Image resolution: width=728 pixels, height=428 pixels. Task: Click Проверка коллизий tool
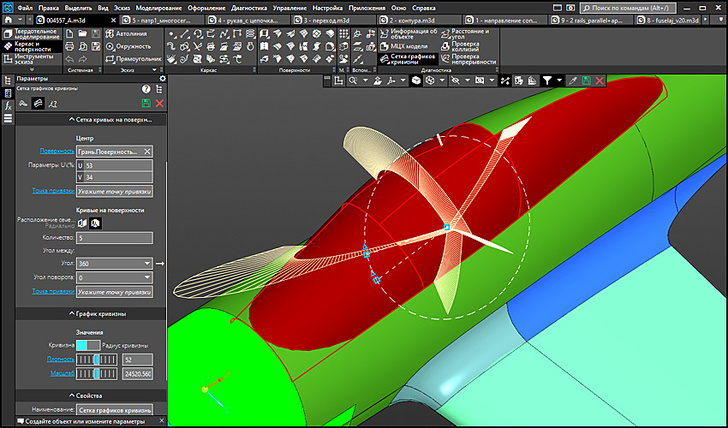tap(465, 46)
